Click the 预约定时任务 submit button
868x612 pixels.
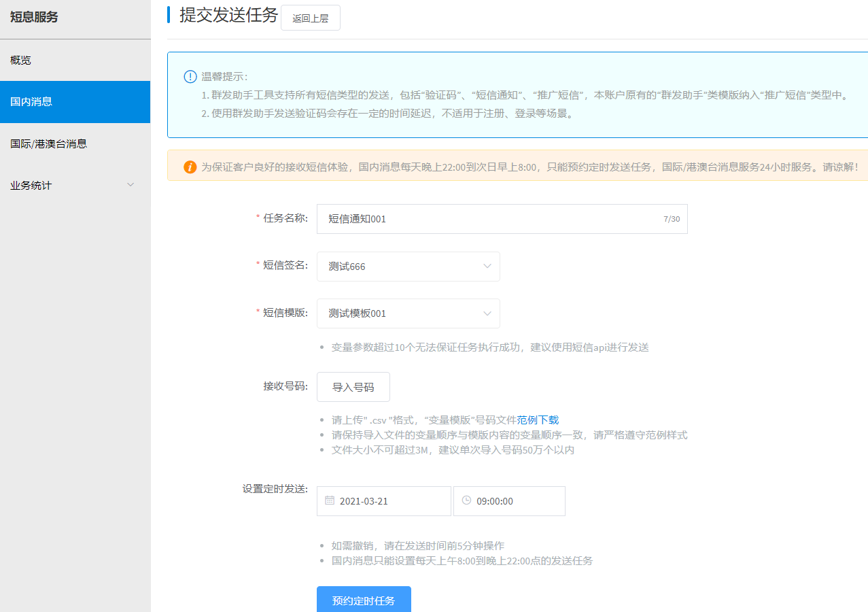click(x=364, y=600)
